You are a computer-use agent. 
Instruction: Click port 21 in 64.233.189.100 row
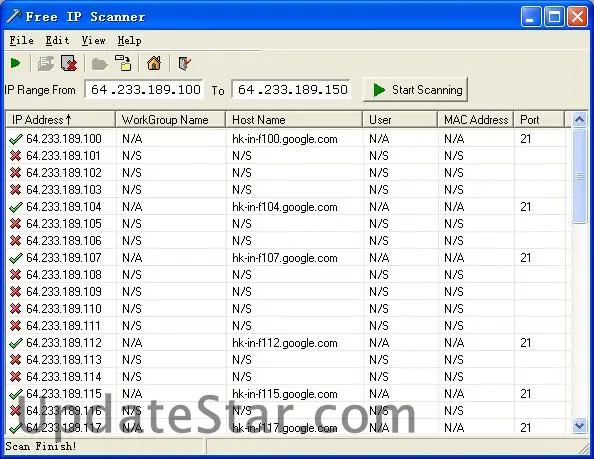click(x=525, y=139)
